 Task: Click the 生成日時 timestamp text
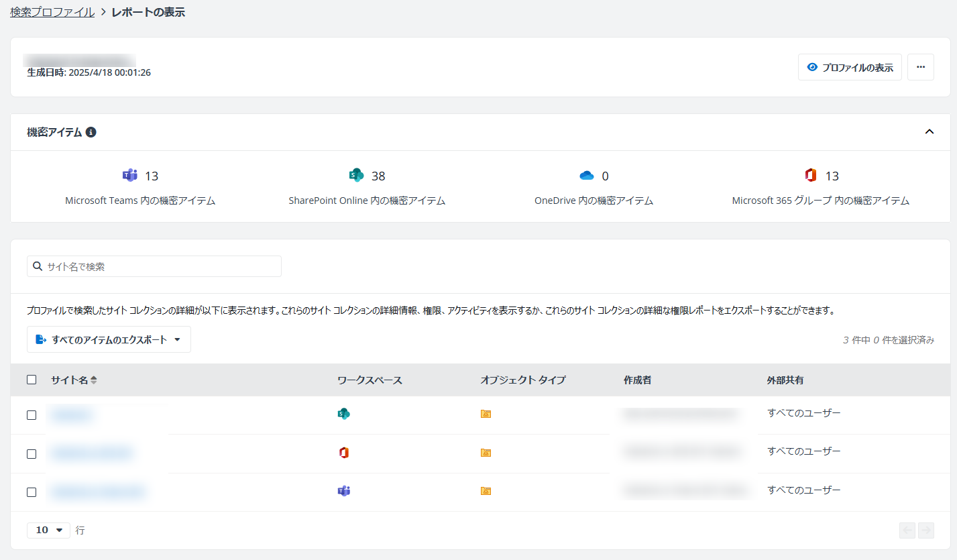pos(89,72)
